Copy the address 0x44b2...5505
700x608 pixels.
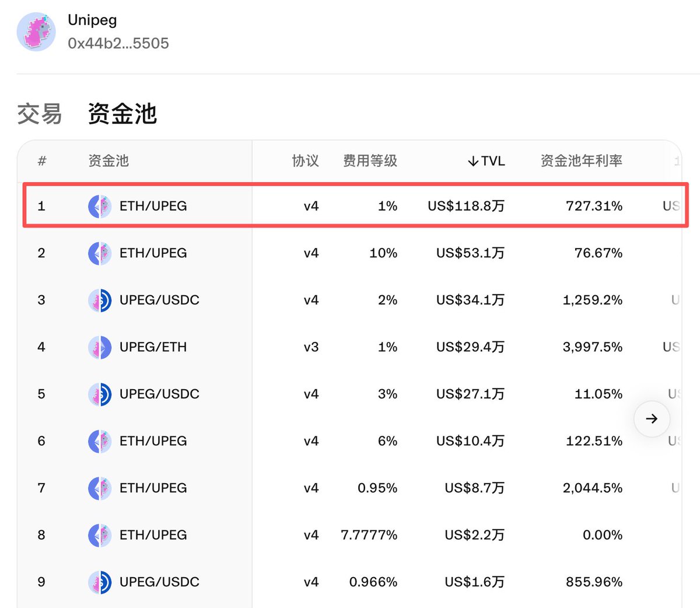point(118,43)
